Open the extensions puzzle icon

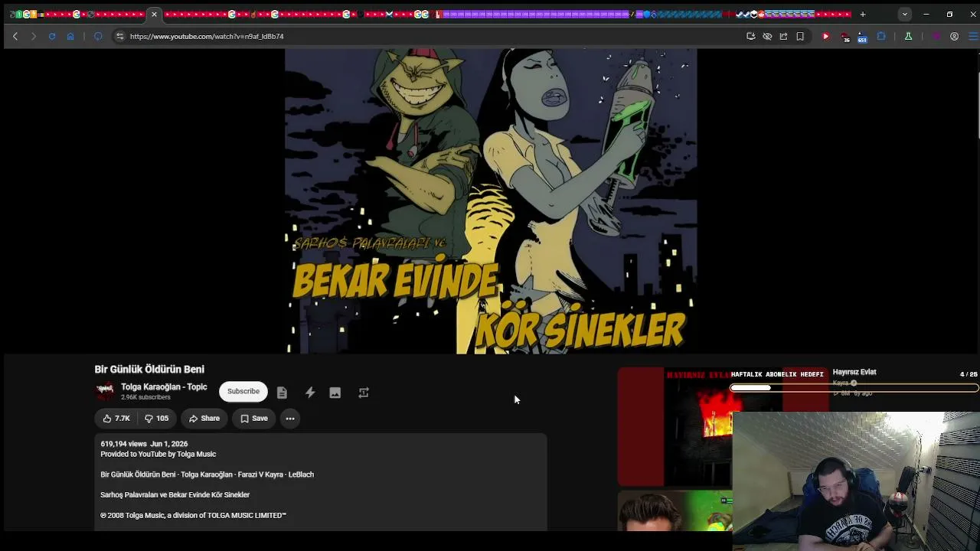(881, 36)
